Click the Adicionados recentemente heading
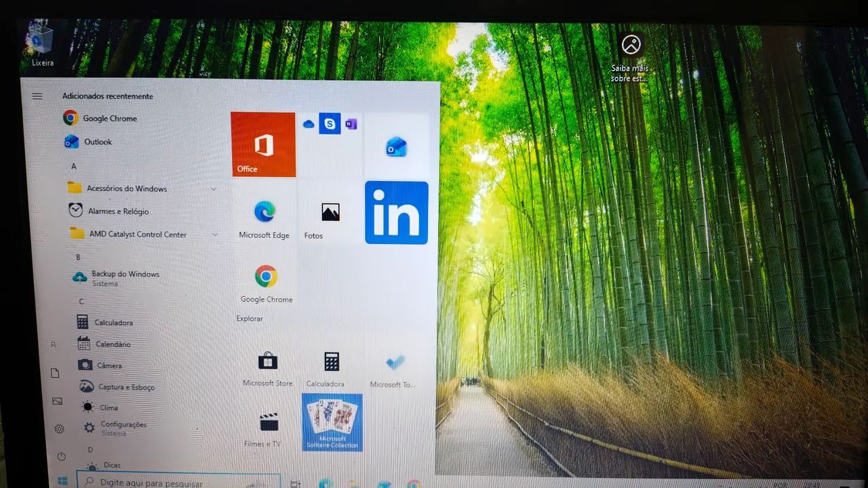Image resolution: width=868 pixels, height=488 pixels. click(x=108, y=96)
